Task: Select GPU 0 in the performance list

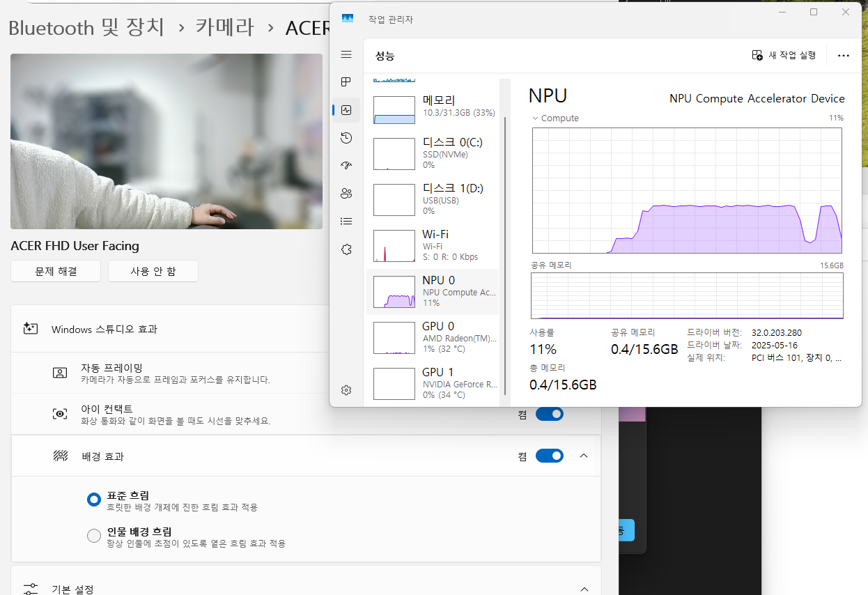Action: [x=432, y=337]
